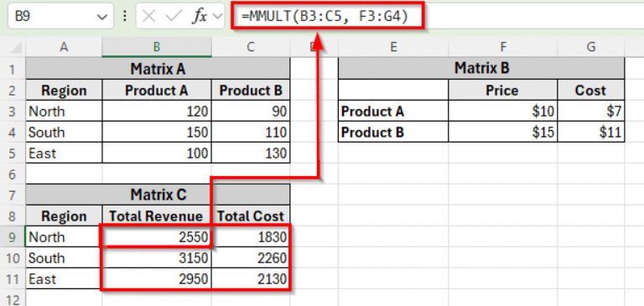Expand the function list chevron beside fx
Viewport: 644px width, 306px height.
217,17
